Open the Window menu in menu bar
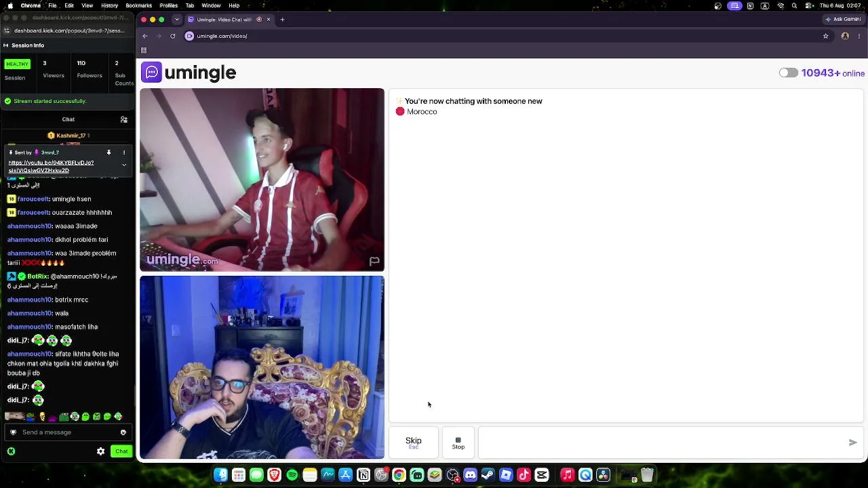Screen dimensions: 868x488 click(x=211, y=5)
